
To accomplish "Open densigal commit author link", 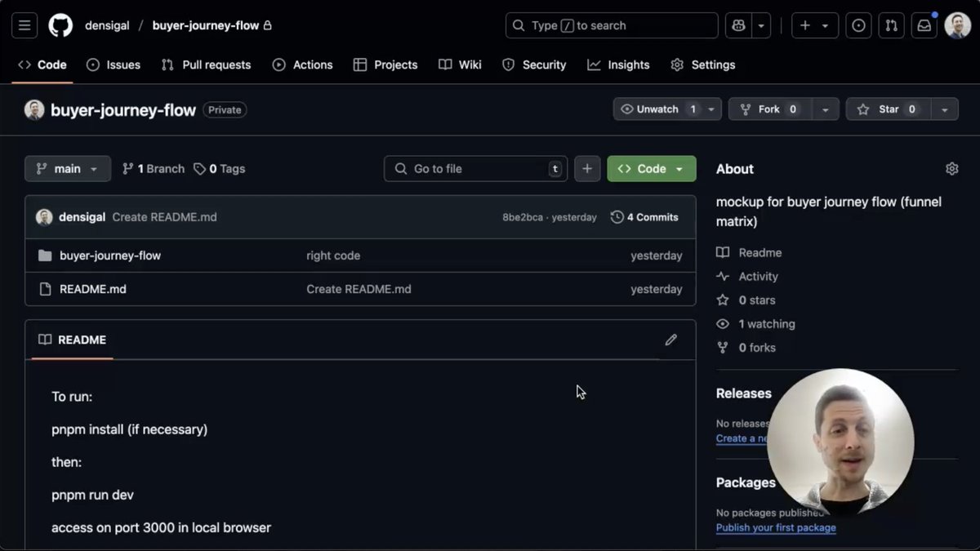I will click(x=82, y=217).
